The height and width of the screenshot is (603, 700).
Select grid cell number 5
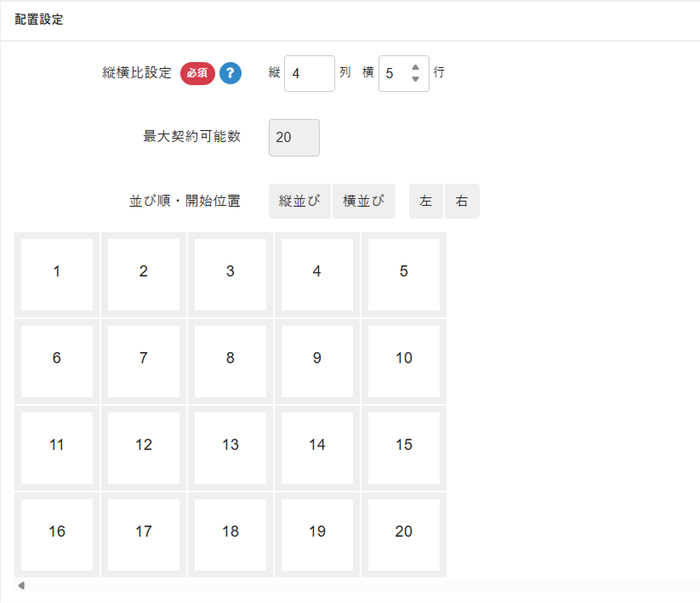click(x=403, y=275)
